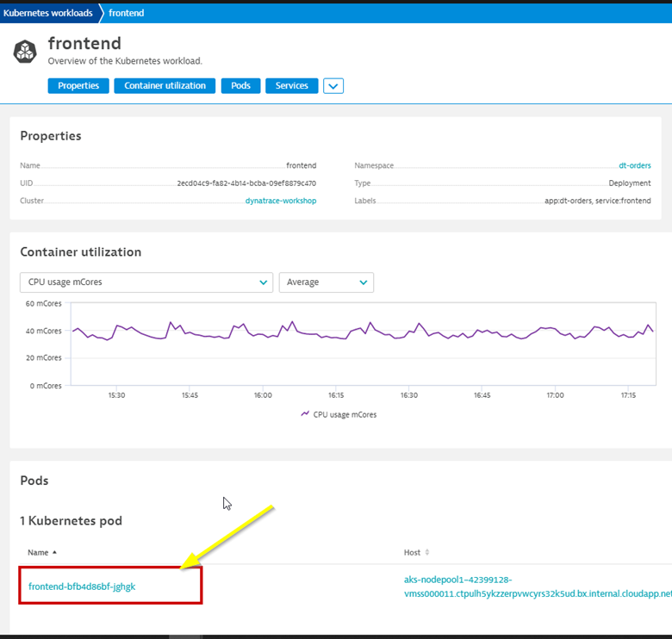
Task: Select the frontend breadcrumb item
Action: 126,13
